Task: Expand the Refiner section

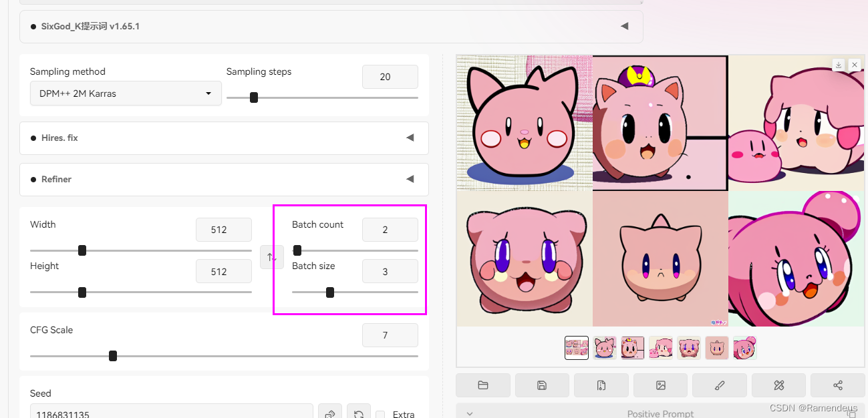Action: pos(225,179)
